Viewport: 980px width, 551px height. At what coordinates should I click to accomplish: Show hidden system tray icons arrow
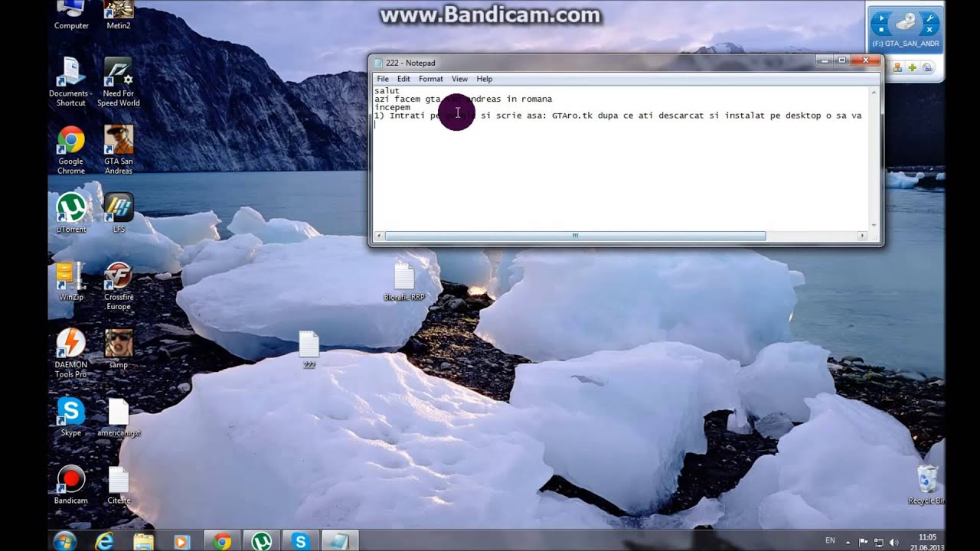pyautogui.click(x=848, y=541)
